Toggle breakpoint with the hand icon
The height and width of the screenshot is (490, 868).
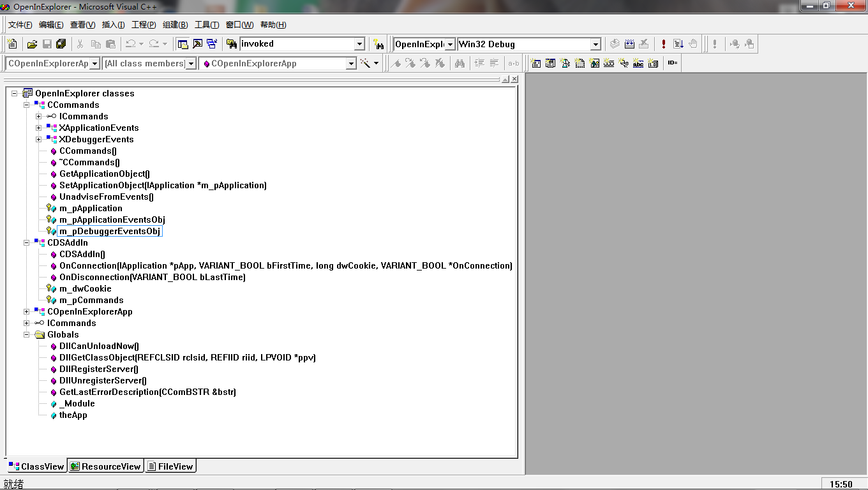click(x=693, y=44)
